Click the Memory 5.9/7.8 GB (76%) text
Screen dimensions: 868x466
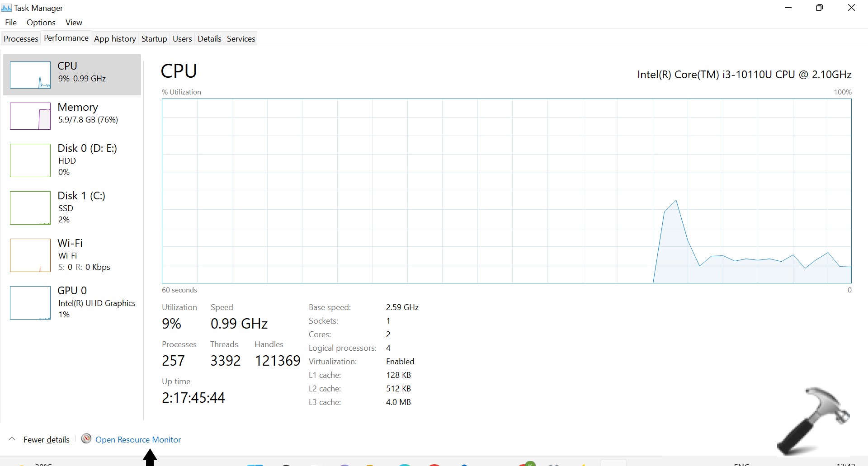88,120
